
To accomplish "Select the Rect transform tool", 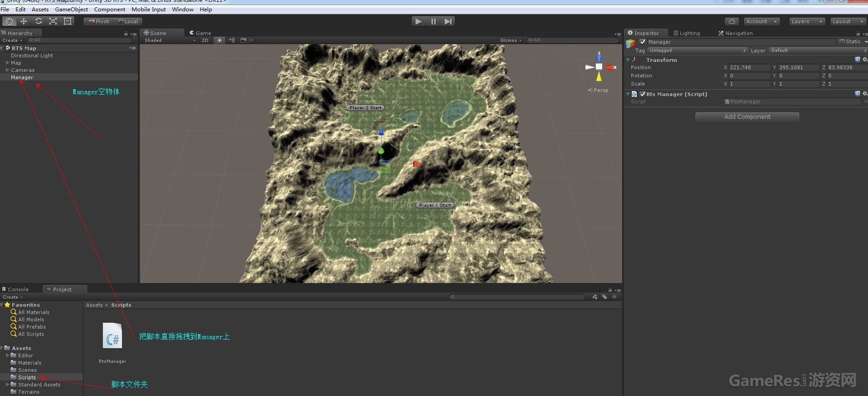I will click(68, 21).
